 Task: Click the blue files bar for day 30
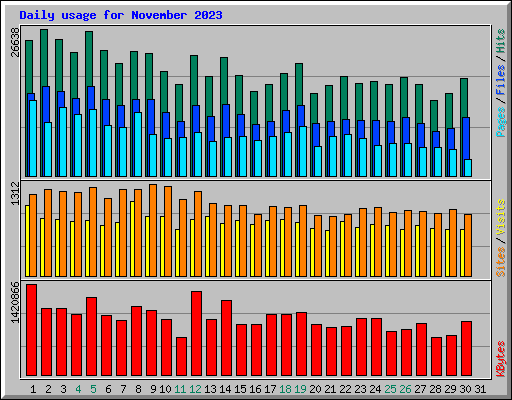[x=467, y=138]
